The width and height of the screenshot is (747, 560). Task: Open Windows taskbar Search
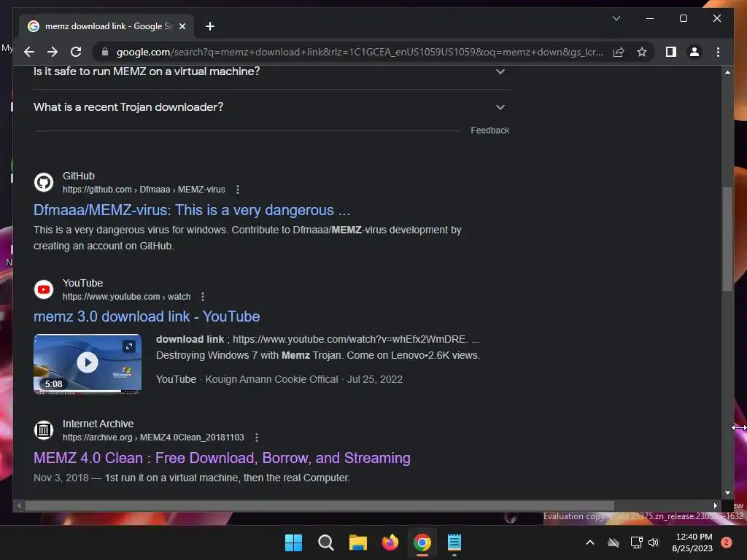pos(326,542)
